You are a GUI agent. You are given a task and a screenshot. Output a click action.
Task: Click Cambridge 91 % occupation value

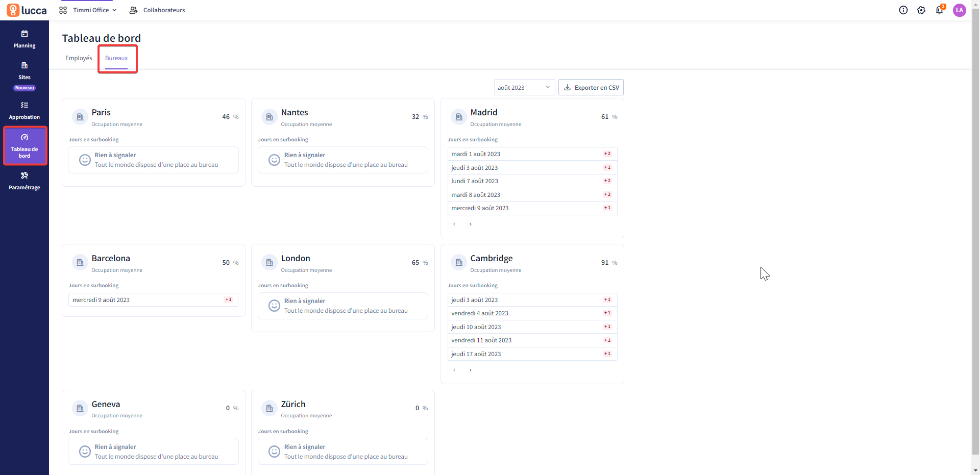pos(609,263)
